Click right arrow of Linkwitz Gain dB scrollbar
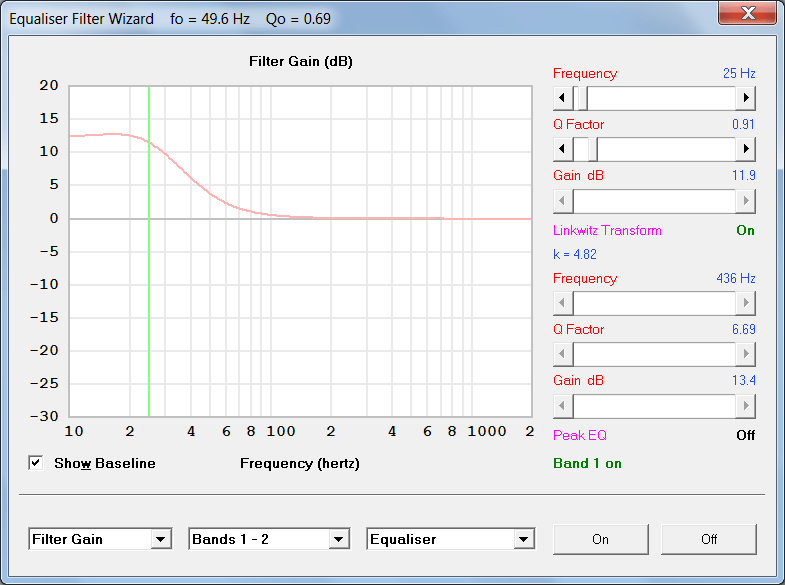The image size is (785, 585). click(745, 201)
